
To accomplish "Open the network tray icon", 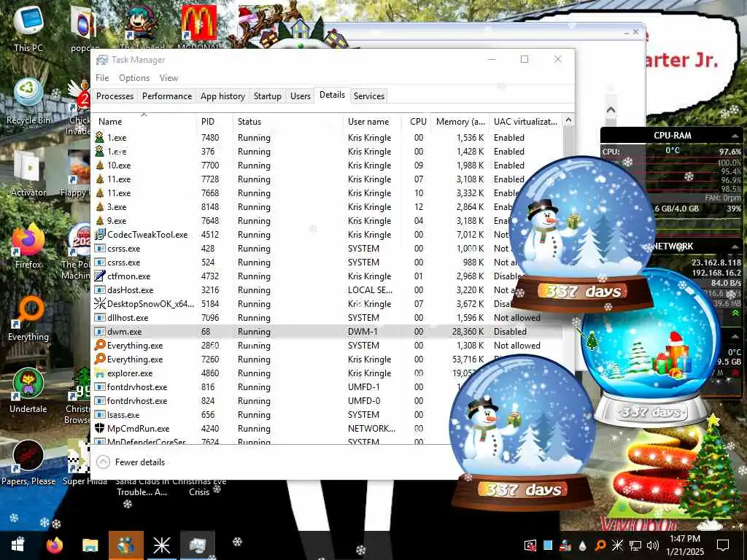I will [x=635, y=545].
